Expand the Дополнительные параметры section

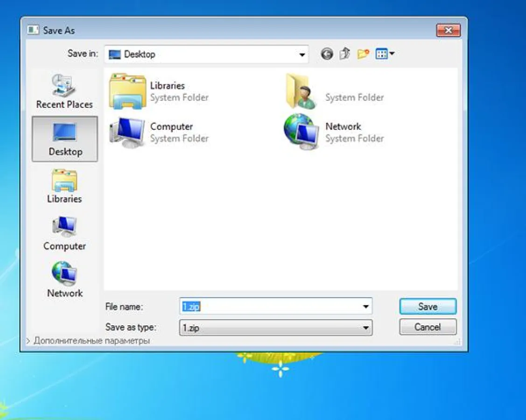[x=89, y=341]
